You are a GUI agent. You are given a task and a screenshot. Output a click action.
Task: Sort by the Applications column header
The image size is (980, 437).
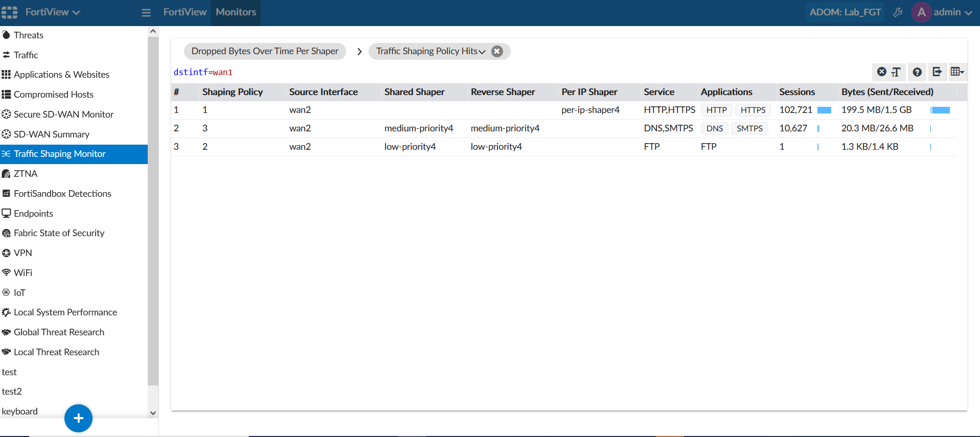coord(726,92)
